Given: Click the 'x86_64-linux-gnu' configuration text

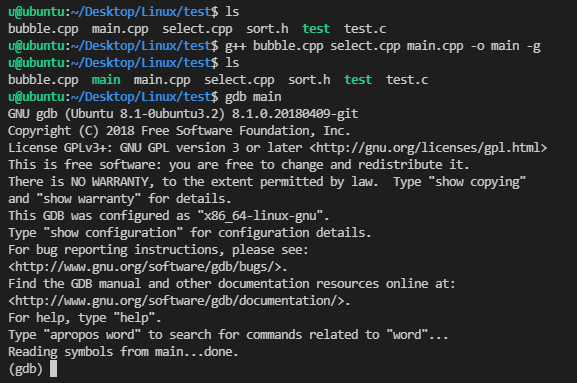Looking at the screenshot, I should 260,216.
